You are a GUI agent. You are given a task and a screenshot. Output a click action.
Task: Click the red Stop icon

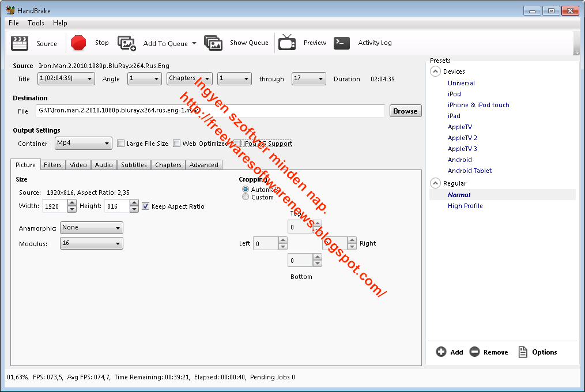[78, 43]
